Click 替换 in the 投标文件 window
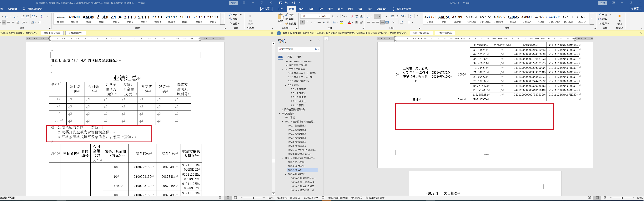Viewport: 644px width, 201px height. [602, 19]
